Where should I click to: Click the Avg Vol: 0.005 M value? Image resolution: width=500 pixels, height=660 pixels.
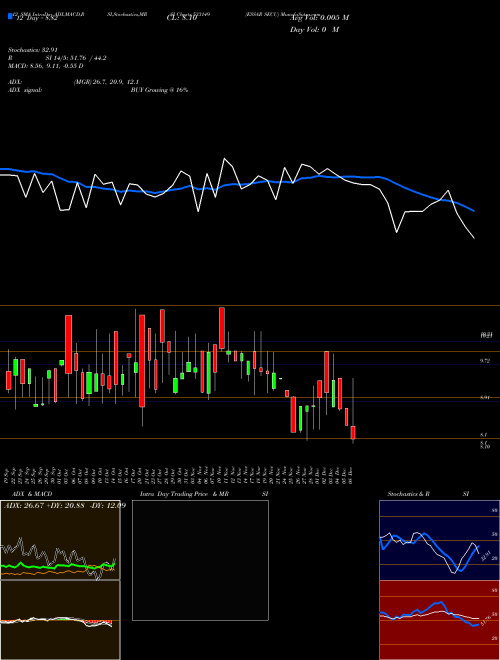[x=319, y=18]
